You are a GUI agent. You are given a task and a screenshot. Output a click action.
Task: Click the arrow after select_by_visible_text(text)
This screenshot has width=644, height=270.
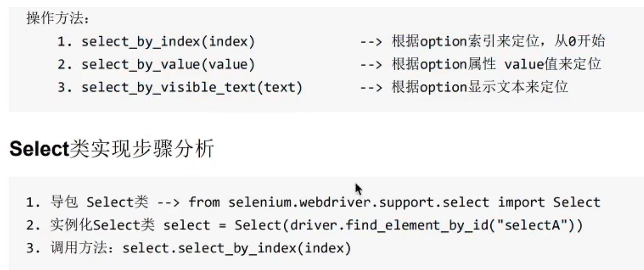point(371,88)
